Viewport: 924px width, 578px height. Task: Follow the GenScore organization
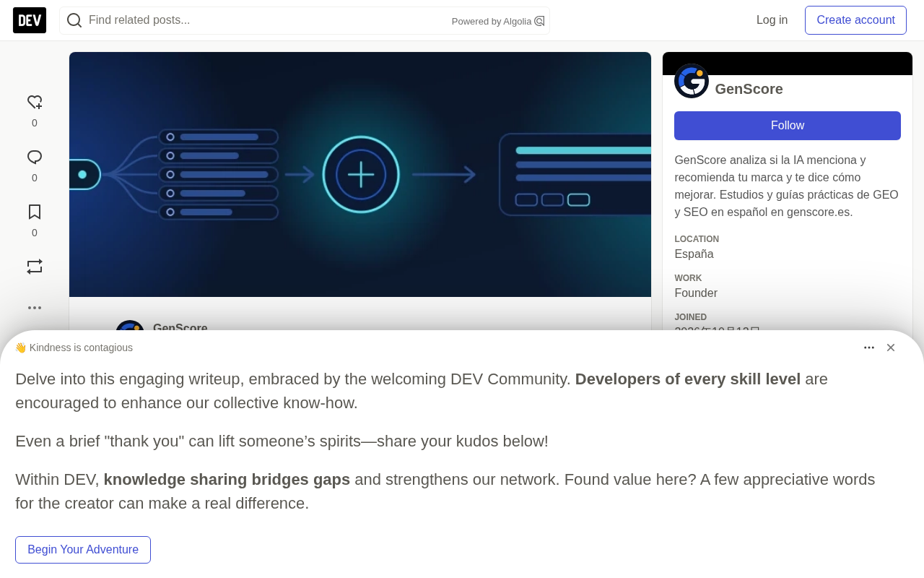[788, 126]
